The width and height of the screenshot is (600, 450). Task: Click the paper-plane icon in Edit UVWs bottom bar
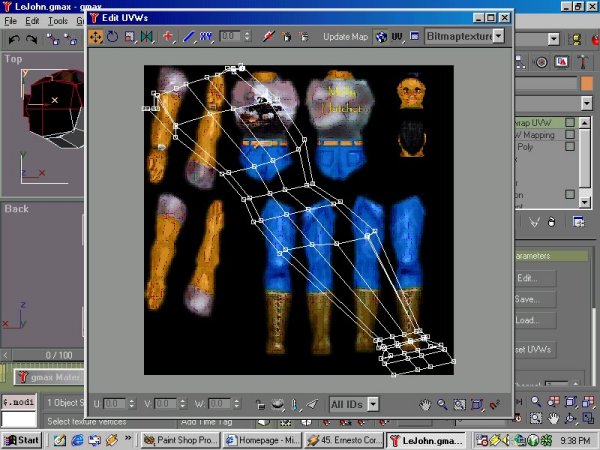(x=312, y=404)
